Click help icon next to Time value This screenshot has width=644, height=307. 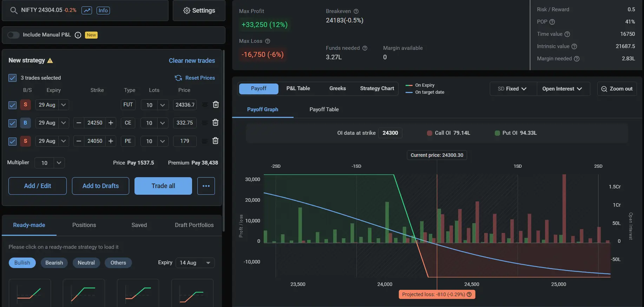[x=567, y=34]
